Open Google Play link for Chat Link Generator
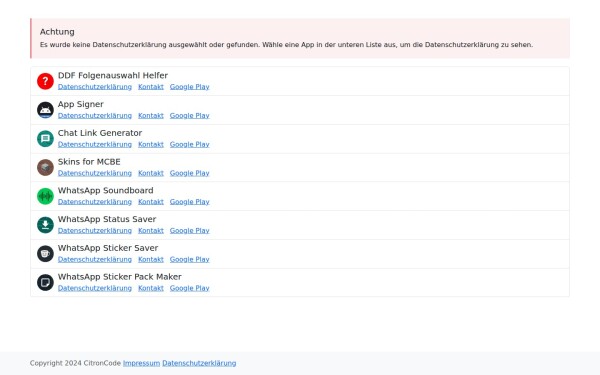The height and width of the screenshot is (375, 600). click(x=189, y=144)
